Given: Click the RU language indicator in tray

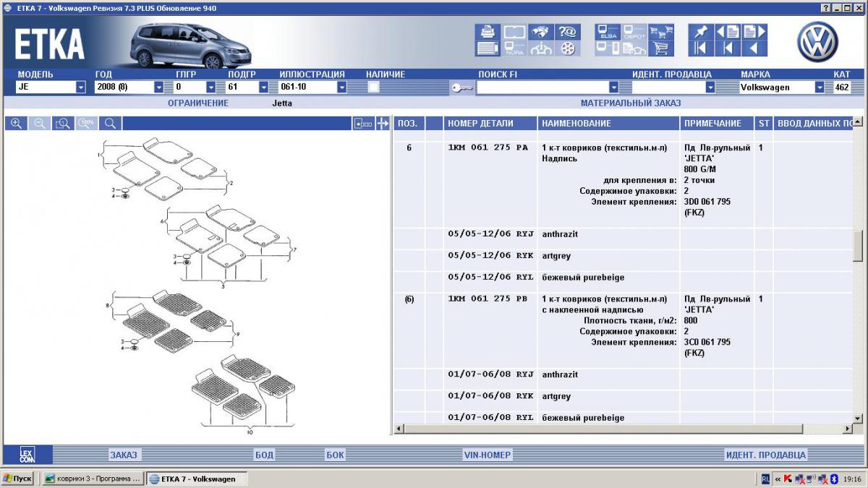Looking at the screenshot, I should [x=766, y=479].
